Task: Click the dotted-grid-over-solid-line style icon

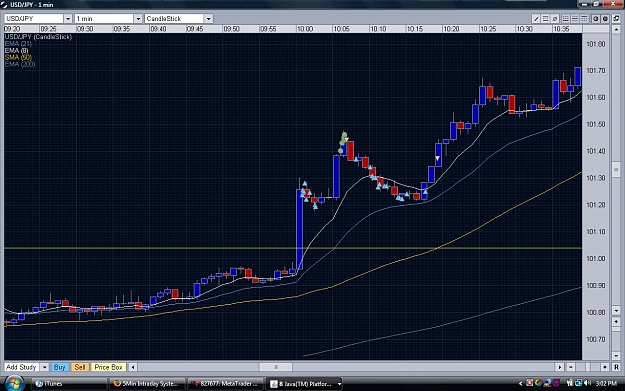Action: (565, 19)
